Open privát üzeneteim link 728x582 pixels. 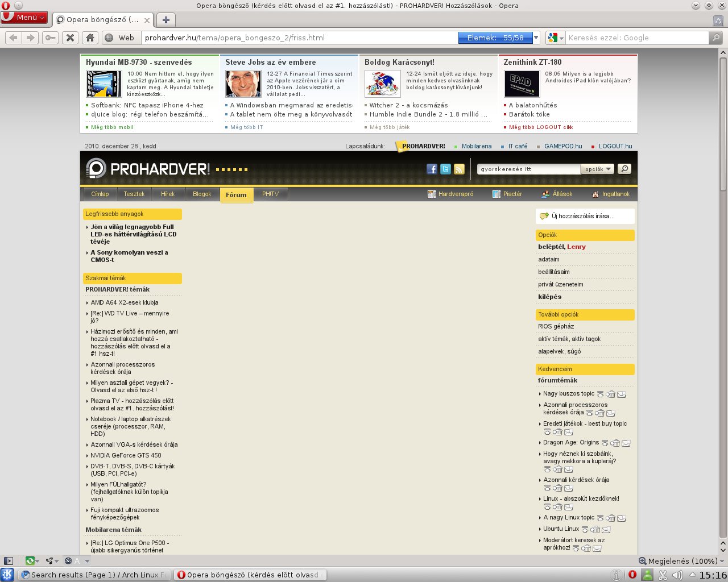561,284
